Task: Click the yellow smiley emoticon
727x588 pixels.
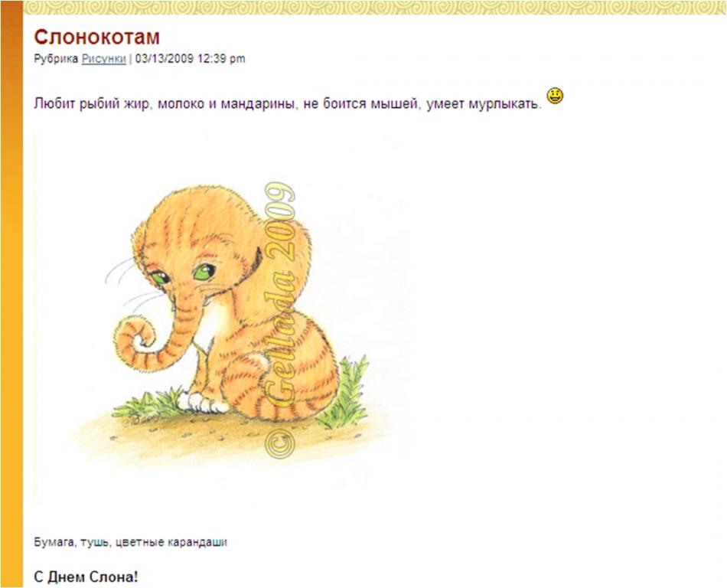Action: 555,96
